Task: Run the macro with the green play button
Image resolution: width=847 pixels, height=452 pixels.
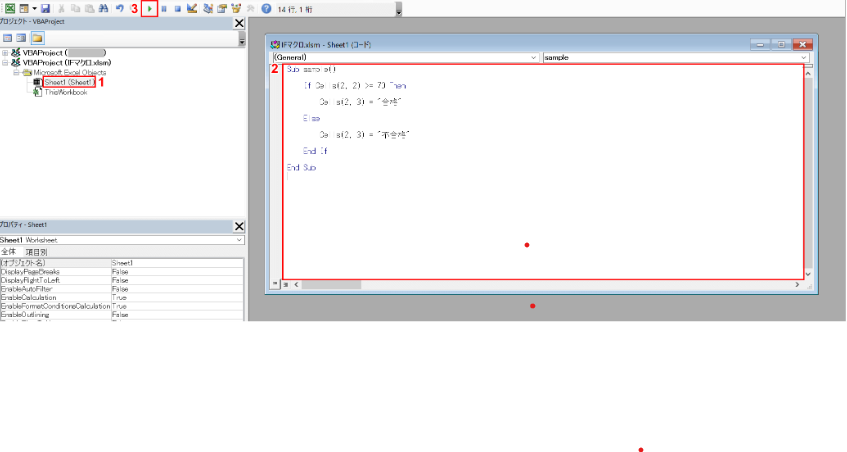Action: (x=150, y=8)
